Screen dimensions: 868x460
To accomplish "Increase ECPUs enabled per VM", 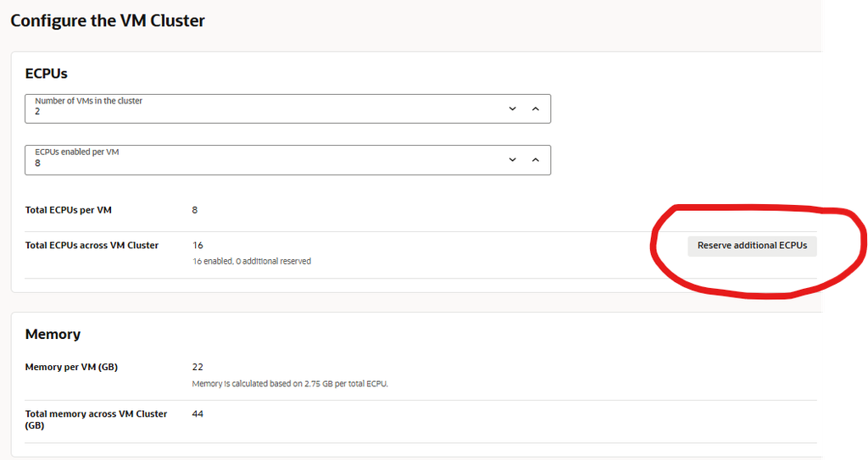I will coord(536,160).
